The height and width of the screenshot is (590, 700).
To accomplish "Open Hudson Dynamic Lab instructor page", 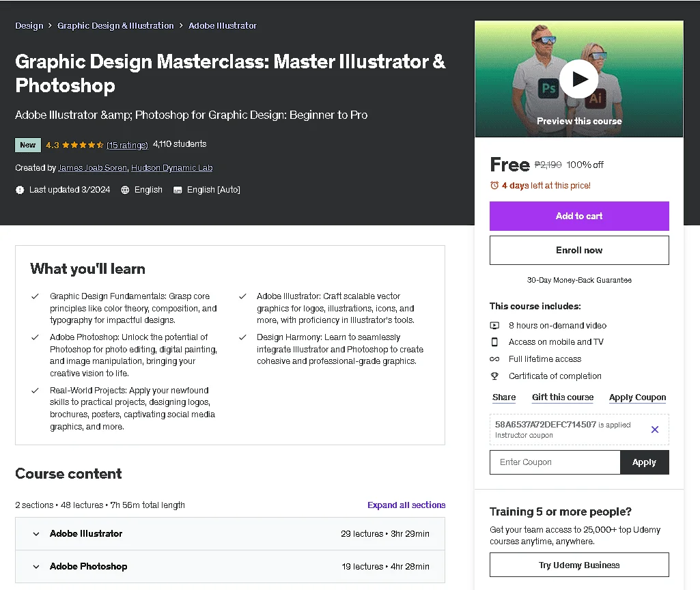I will (x=172, y=168).
